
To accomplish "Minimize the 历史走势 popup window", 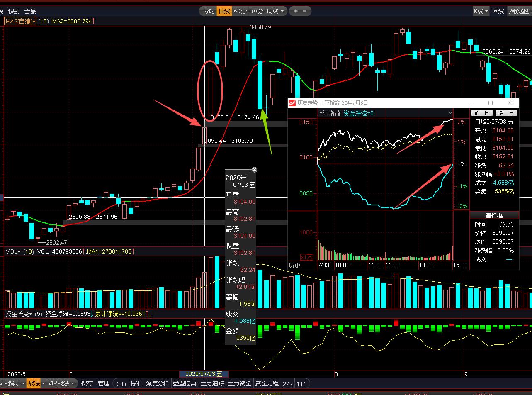I will tap(471, 103).
